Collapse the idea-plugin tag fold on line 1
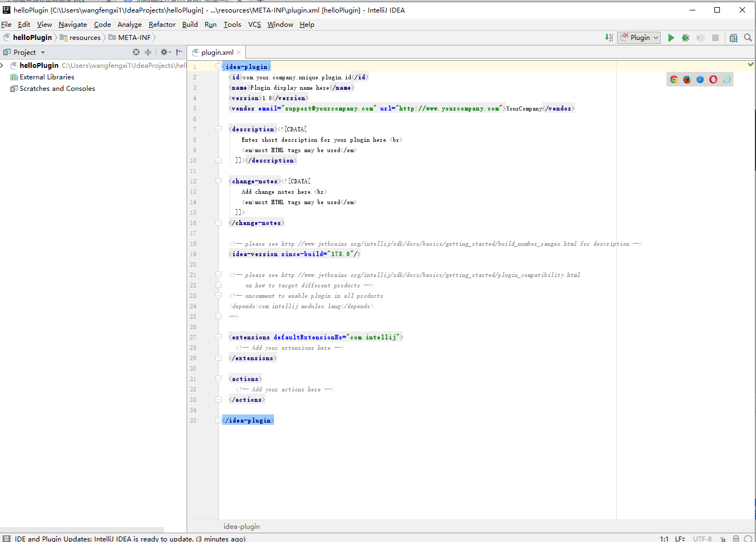This screenshot has width=756, height=542. 218,67
